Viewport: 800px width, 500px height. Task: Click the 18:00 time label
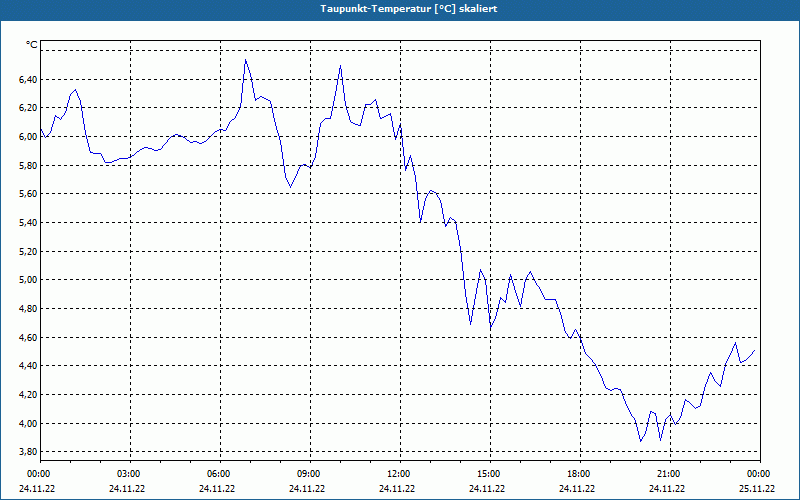pos(580,474)
